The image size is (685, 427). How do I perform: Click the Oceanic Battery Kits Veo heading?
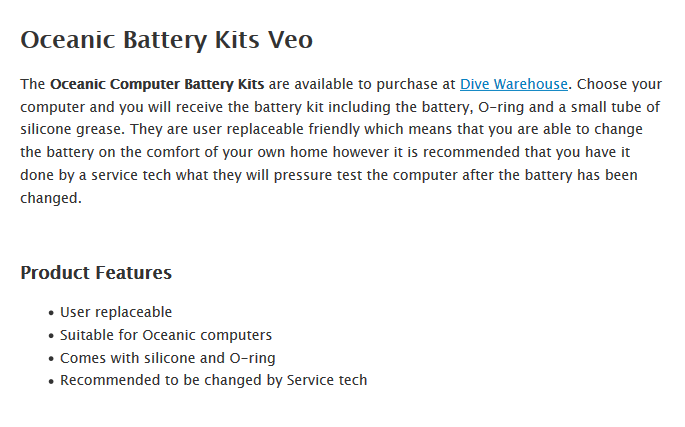tap(166, 40)
